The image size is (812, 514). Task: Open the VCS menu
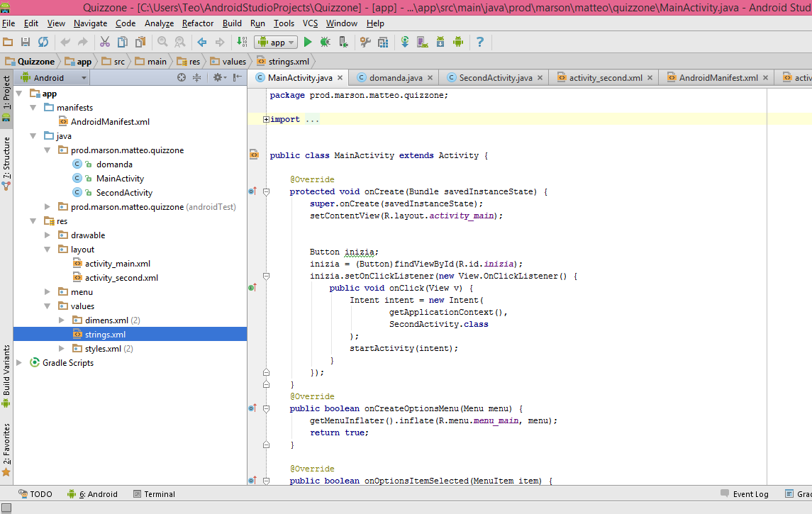[310, 23]
